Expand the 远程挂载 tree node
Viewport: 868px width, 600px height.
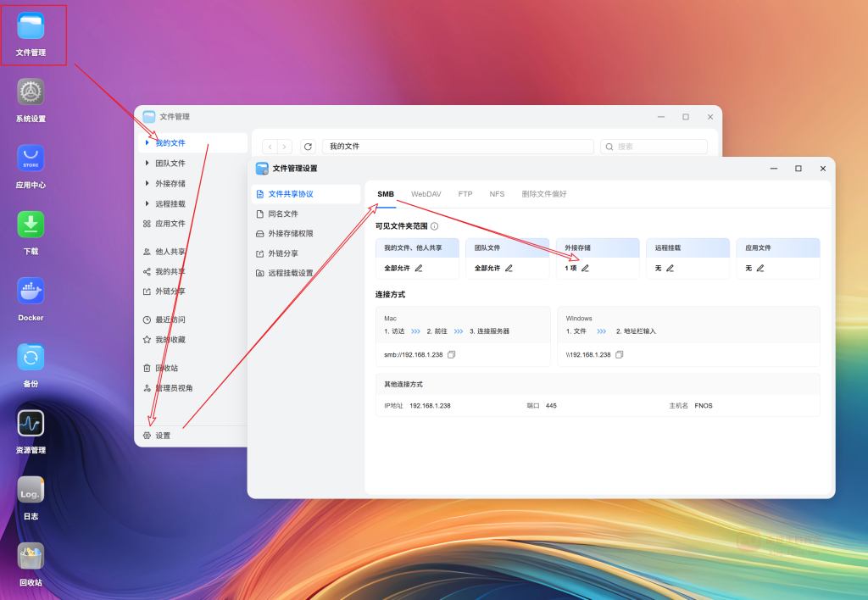[x=147, y=203]
